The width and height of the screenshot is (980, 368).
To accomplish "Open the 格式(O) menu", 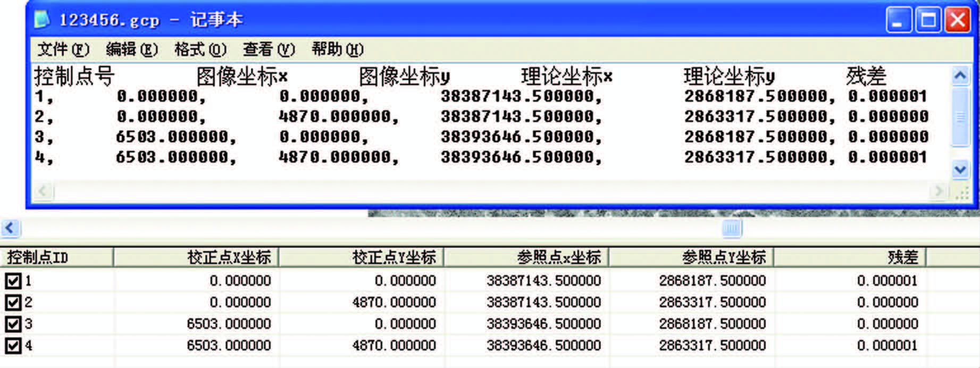I will [x=200, y=49].
